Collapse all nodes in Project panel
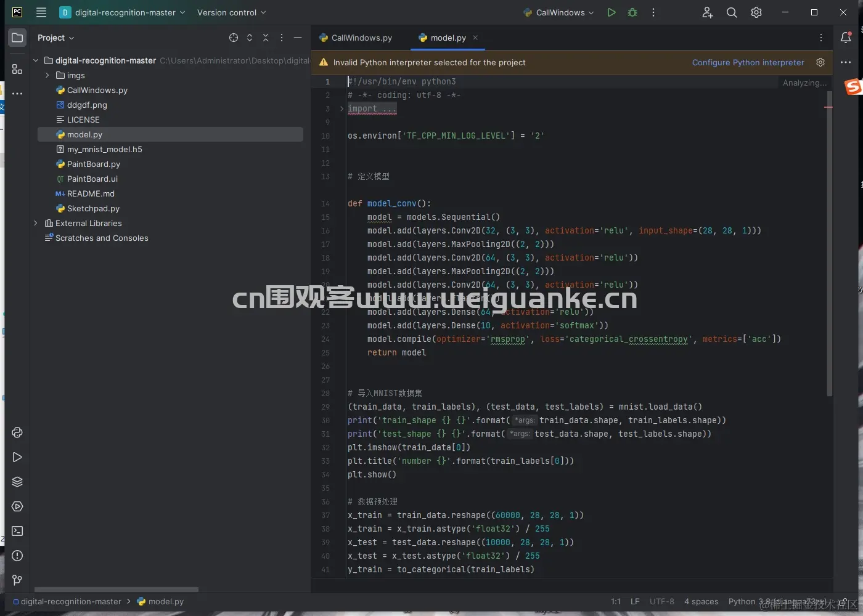 pos(266,38)
